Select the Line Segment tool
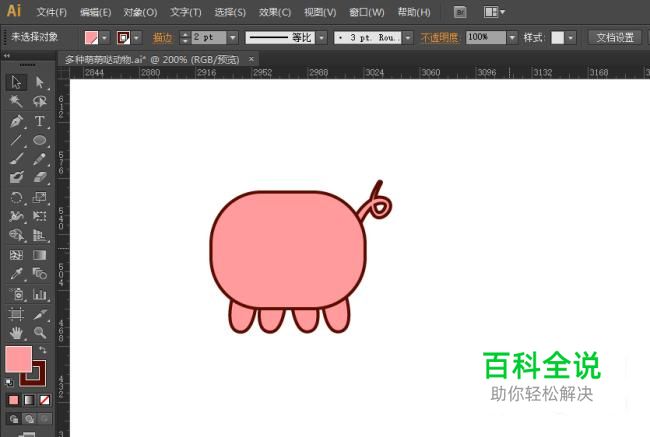Image resolution: width=650 pixels, height=437 pixels. (16, 140)
